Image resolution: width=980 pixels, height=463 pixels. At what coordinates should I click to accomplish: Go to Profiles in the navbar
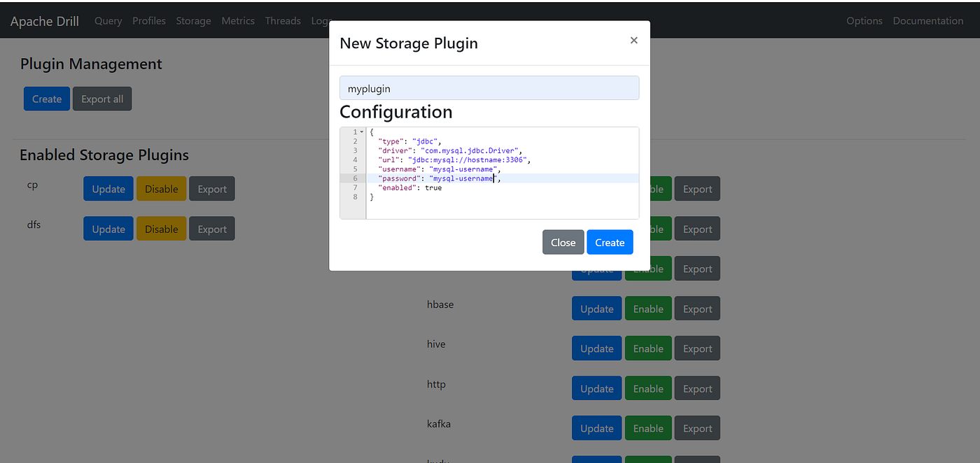pos(149,21)
